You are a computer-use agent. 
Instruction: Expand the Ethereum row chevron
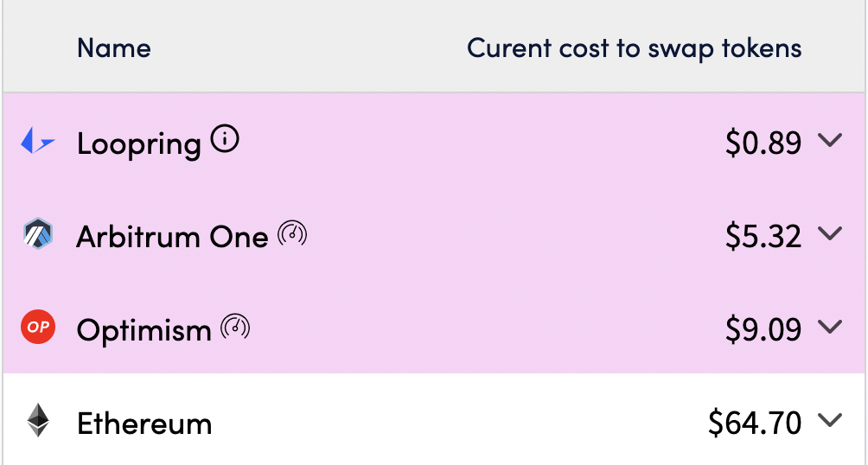click(829, 420)
